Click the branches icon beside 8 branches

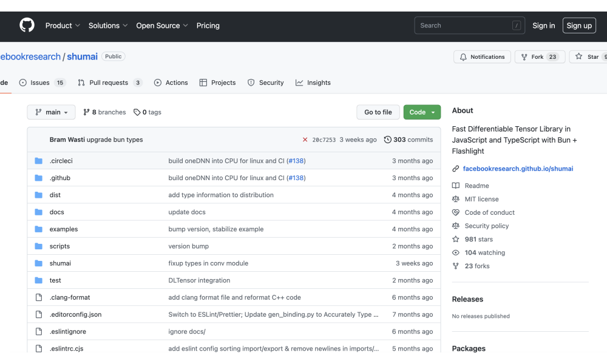(86, 112)
